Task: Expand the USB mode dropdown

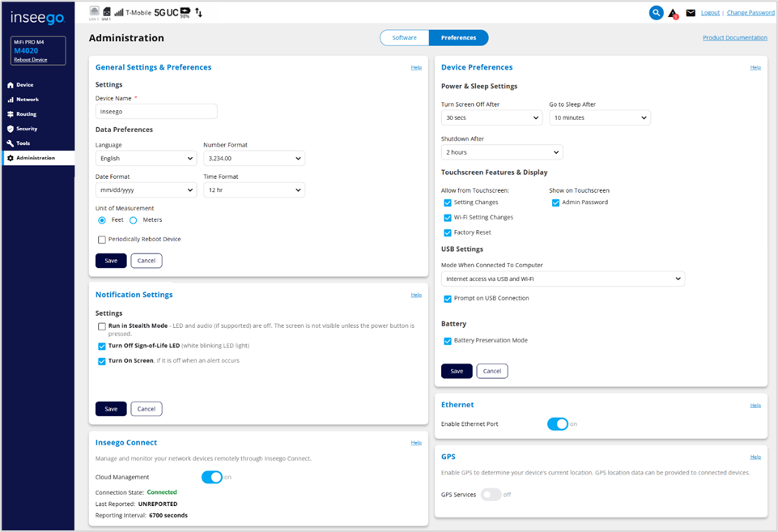Action: [x=563, y=279]
